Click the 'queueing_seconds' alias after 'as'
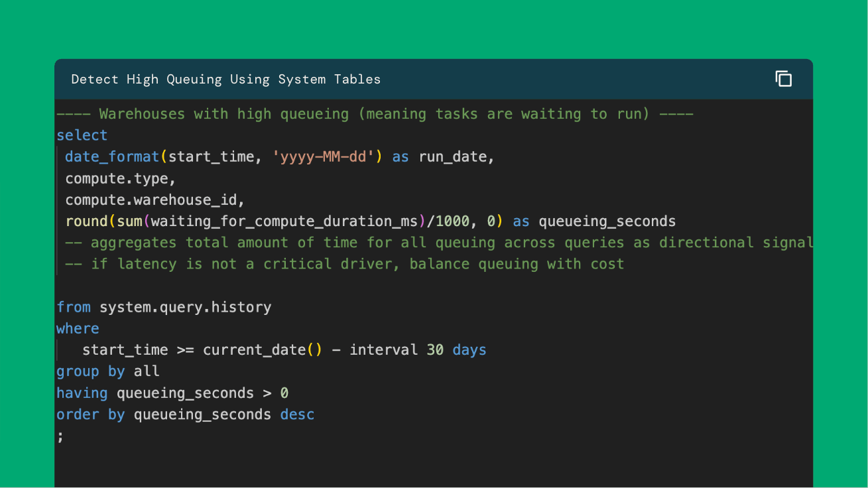868x488 pixels. pyautogui.click(x=607, y=221)
